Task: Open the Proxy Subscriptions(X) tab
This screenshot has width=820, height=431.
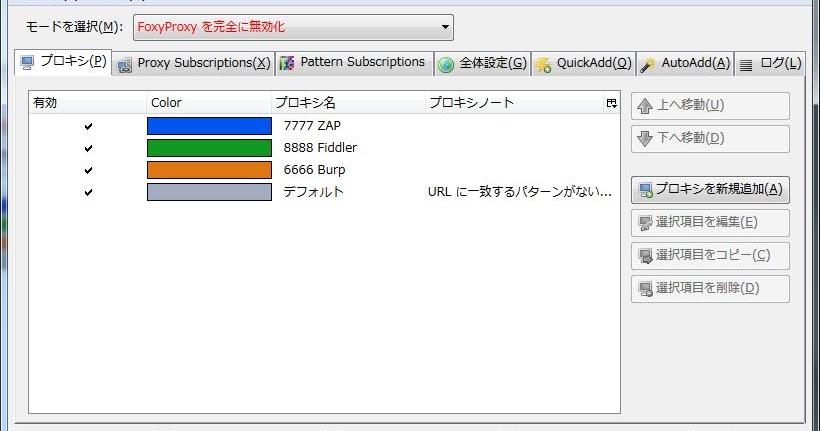Action: 193,63
